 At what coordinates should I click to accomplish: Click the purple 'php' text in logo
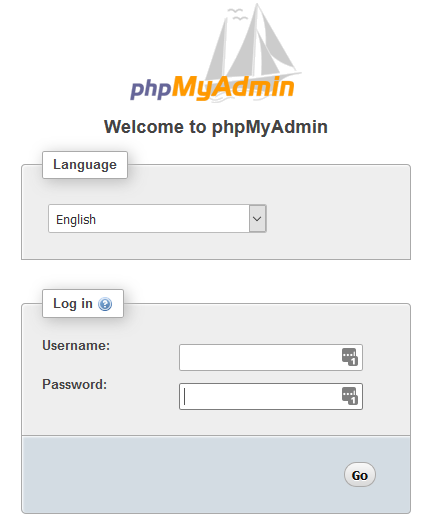click(x=151, y=89)
